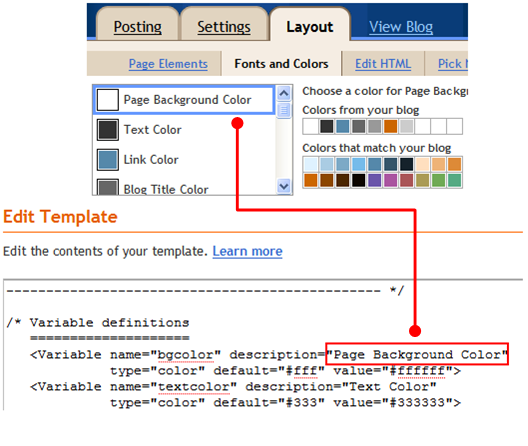Pick sky blue matching color swatch
Screen dimensions: 528x446
point(358,164)
